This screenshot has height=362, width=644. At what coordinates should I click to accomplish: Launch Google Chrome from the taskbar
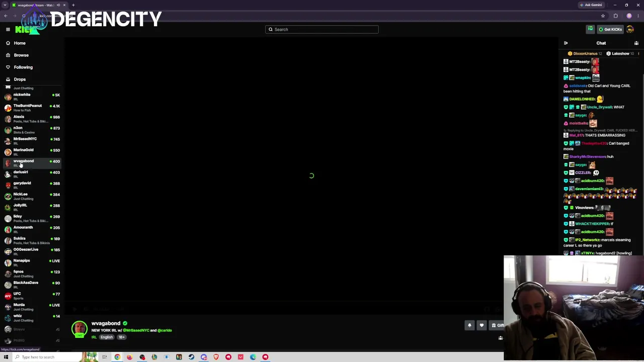pyautogui.click(x=117, y=357)
